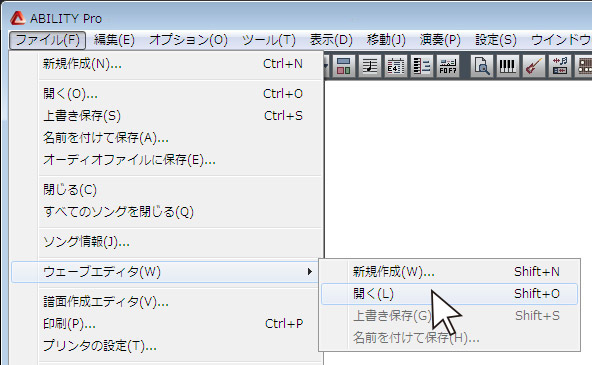Click the red guitar icon

click(533, 66)
